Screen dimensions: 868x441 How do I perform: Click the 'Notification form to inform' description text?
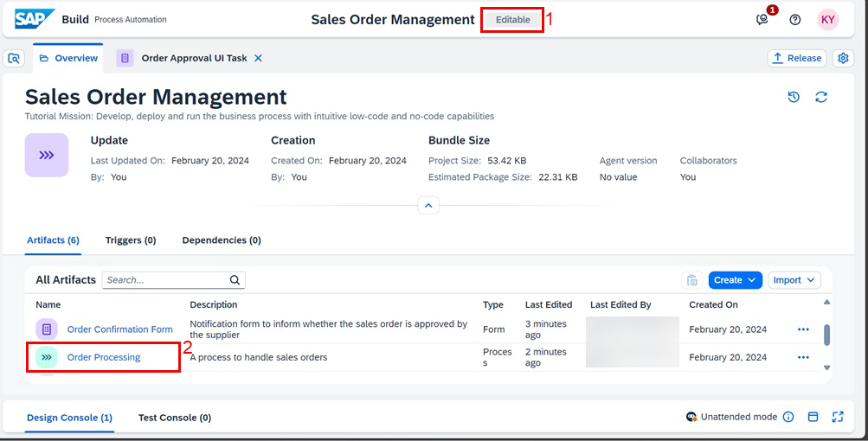(329, 329)
